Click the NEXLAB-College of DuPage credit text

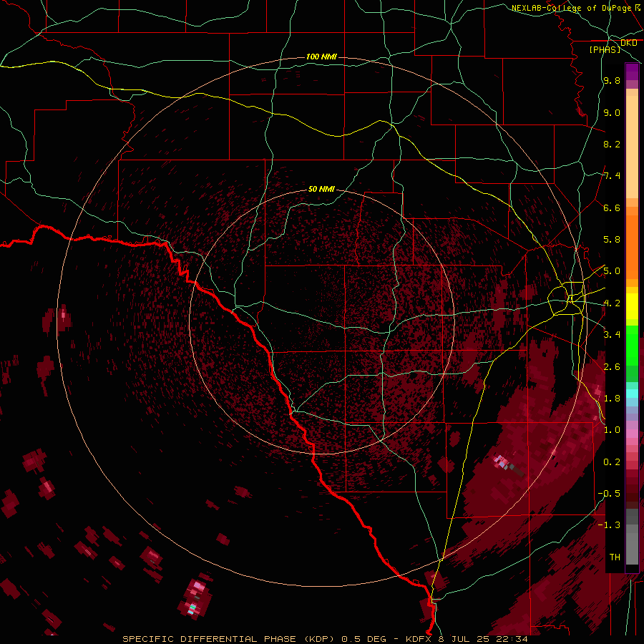pos(575,8)
